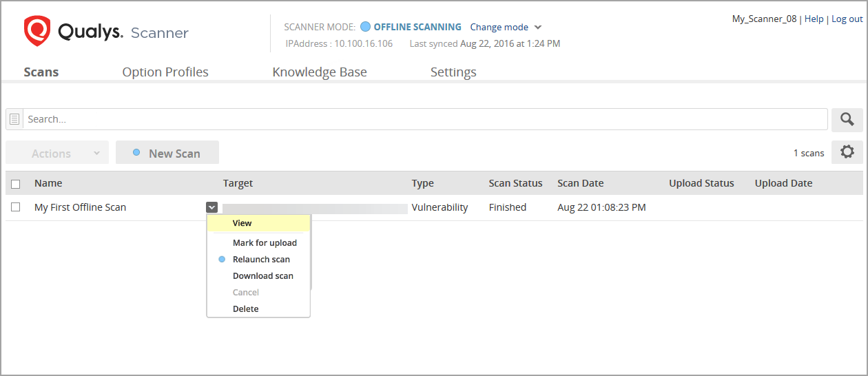Image resolution: width=868 pixels, height=376 pixels.
Task: Open the Knowledge Base tab
Action: (320, 72)
